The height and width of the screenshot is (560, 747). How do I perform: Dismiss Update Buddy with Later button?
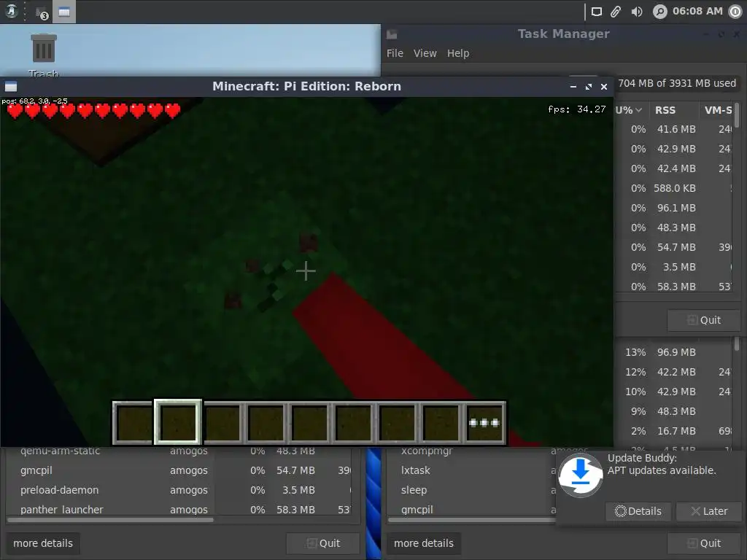pos(709,511)
